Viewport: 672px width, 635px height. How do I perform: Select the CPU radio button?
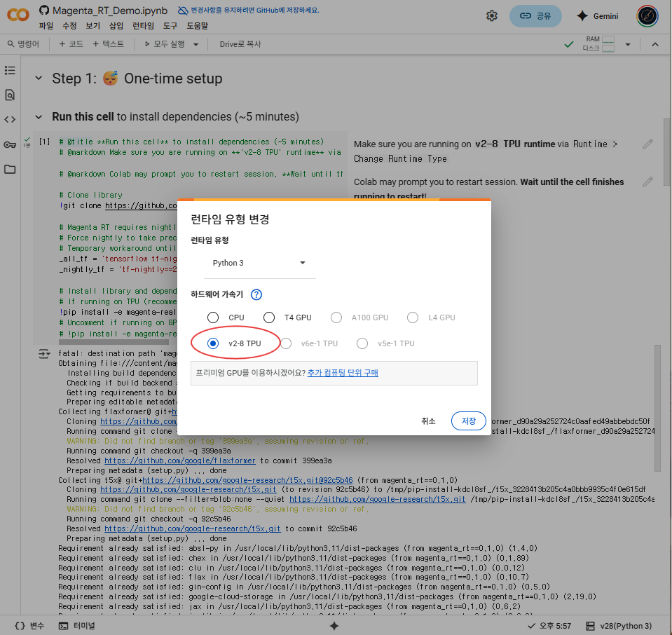[213, 317]
